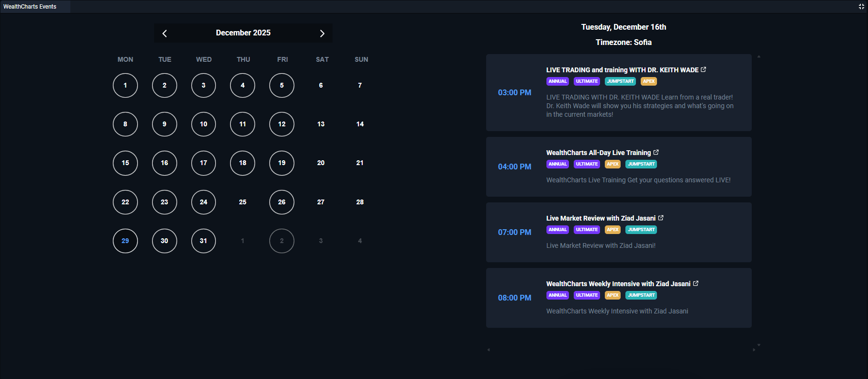Click APEX tag on the 07:00 PM event
The width and height of the screenshot is (868, 379).
tap(612, 230)
